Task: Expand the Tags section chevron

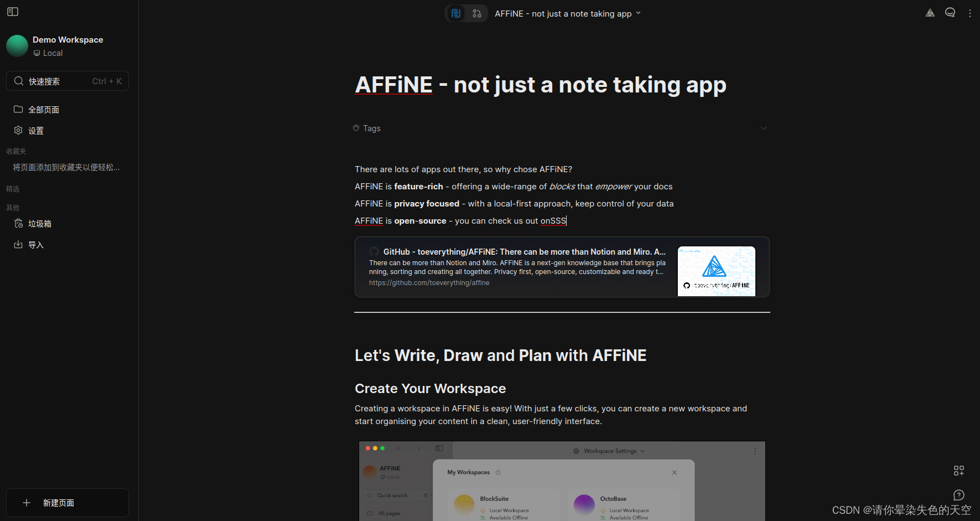Action: [764, 128]
